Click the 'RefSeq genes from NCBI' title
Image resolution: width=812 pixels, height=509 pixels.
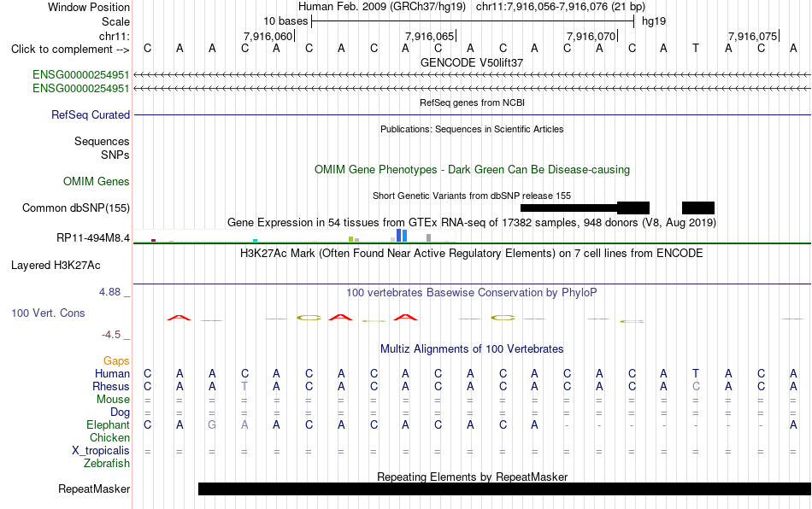point(473,102)
